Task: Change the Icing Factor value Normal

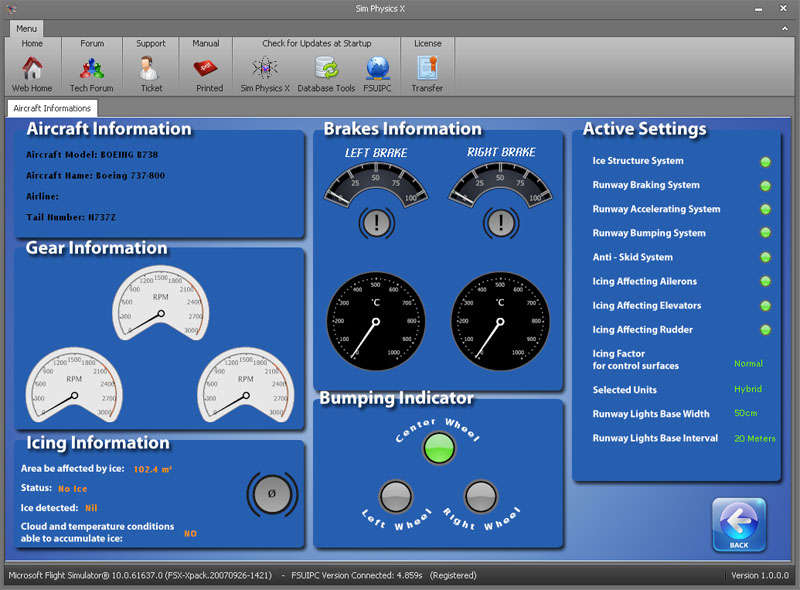Action: click(x=748, y=364)
